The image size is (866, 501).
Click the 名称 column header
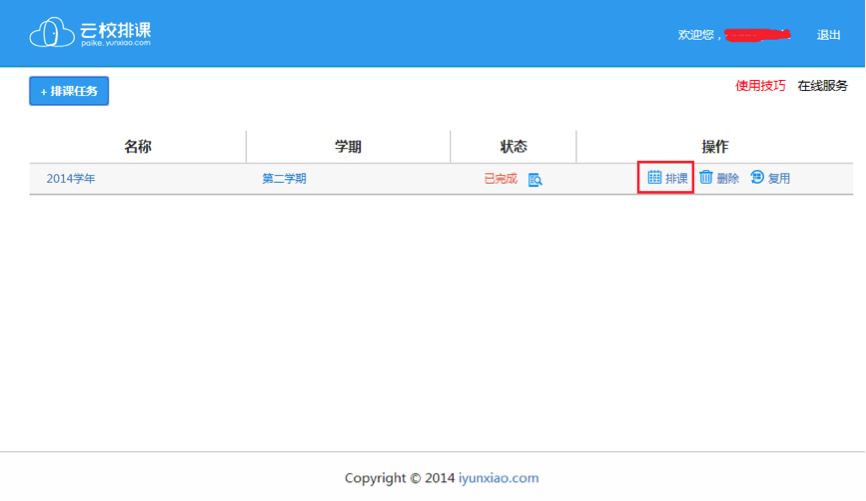coord(137,147)
